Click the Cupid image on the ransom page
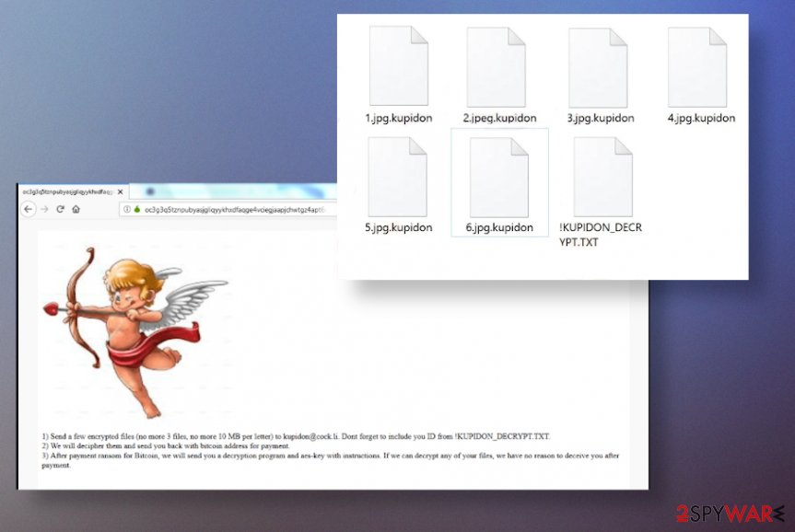Screen dimensions: 795x532 pos(135,332)
